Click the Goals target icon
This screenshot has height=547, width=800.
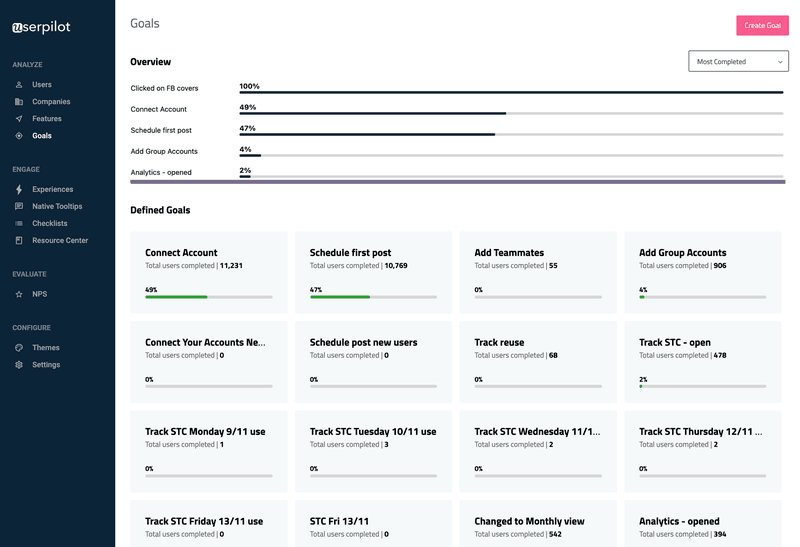(19, 136)
